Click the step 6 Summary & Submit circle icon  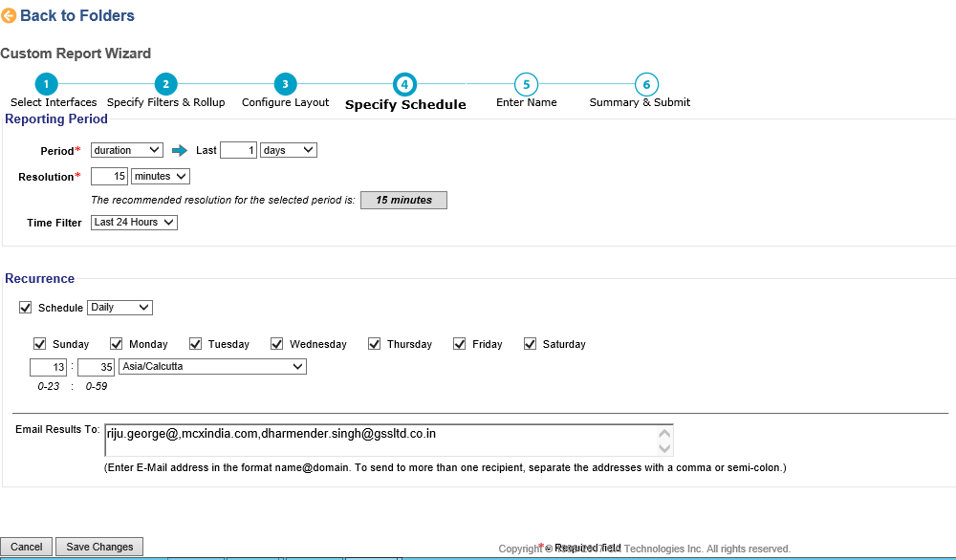(x=646, y=84)
